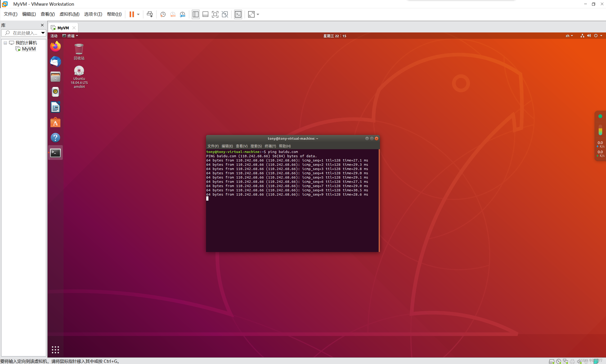Click the Terminal icon in the dock
Viewport: 606px width, 364px height.
pyautogui.click(x=55, y=153)
